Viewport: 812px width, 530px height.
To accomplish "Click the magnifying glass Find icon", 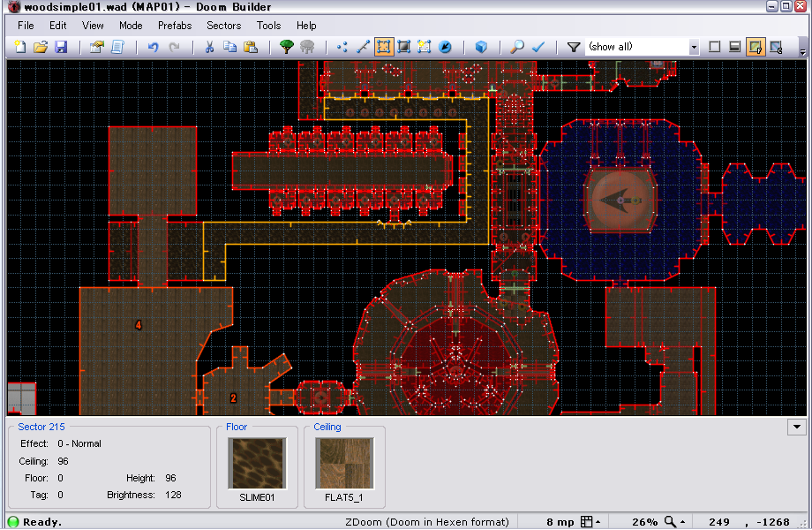I will [517, 47].
